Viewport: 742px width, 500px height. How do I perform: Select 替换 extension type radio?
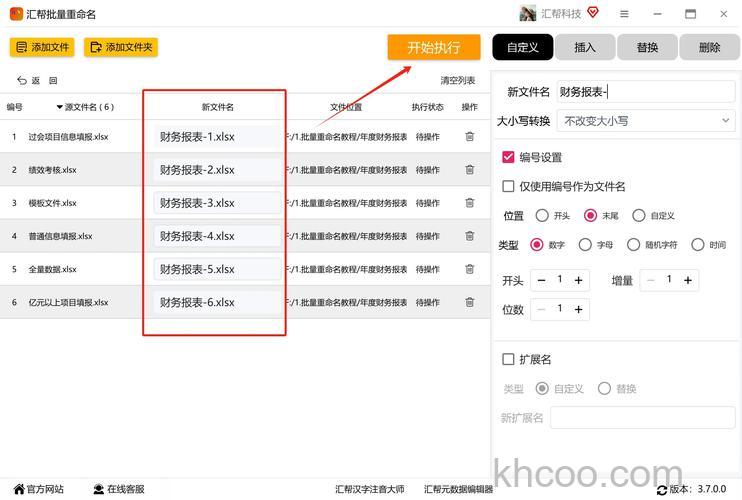point(604,388)
